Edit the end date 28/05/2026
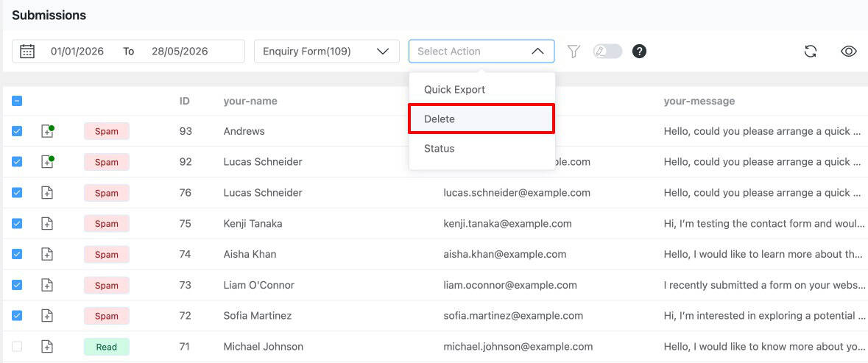 180,52
